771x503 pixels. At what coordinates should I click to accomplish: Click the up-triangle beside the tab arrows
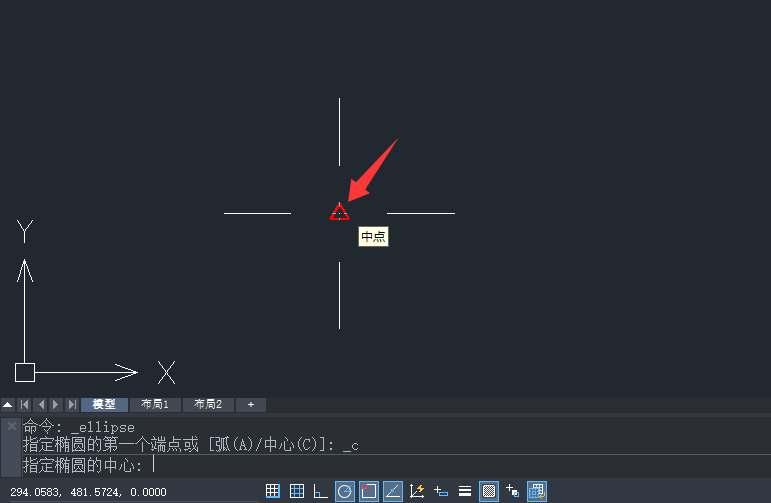(x=8, y=405)
